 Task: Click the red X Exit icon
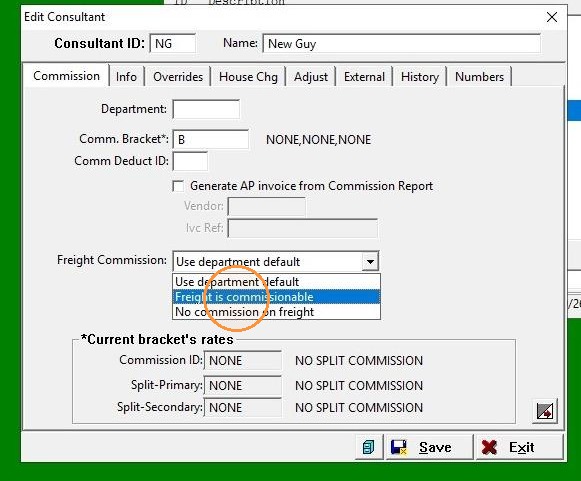[x=489, y=447]
